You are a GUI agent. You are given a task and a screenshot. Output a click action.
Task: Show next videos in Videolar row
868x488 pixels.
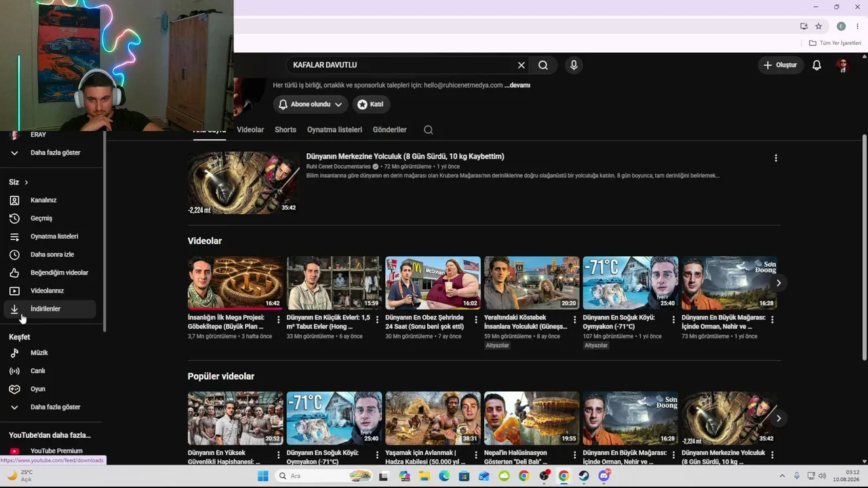click(x=778, y=283)
